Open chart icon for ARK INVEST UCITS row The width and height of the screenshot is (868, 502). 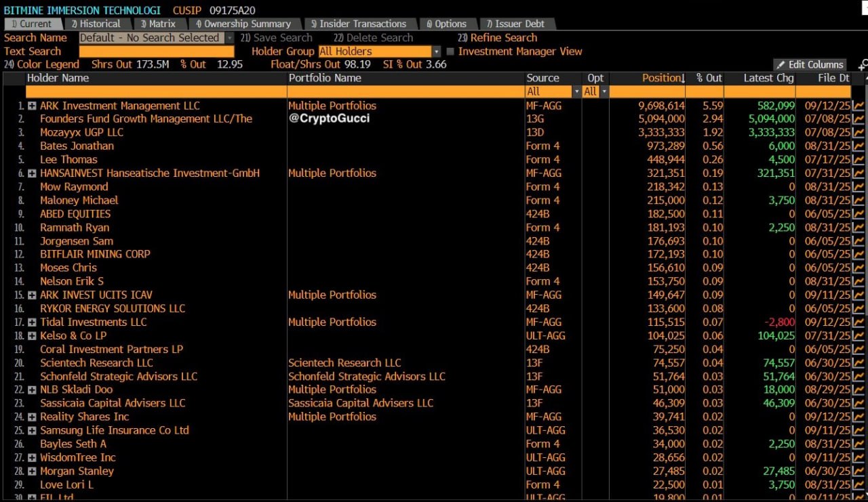point(859,295)
